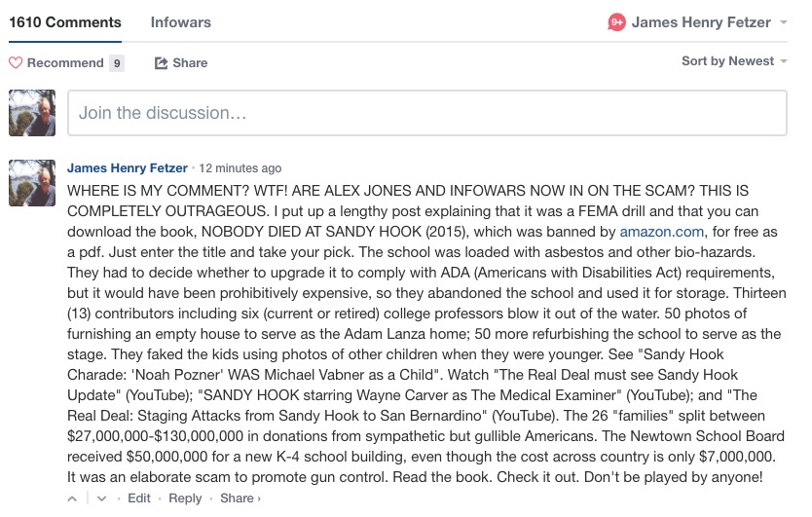Click the Join the discussion text field
Image resolution: width=812 pixels, height=517 pixels.
coord(426,113)
